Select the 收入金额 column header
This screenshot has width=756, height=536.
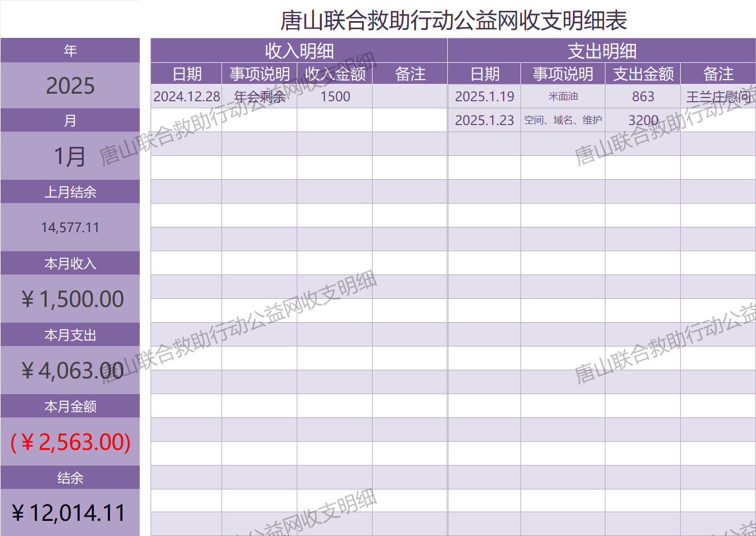pos(335,74)
